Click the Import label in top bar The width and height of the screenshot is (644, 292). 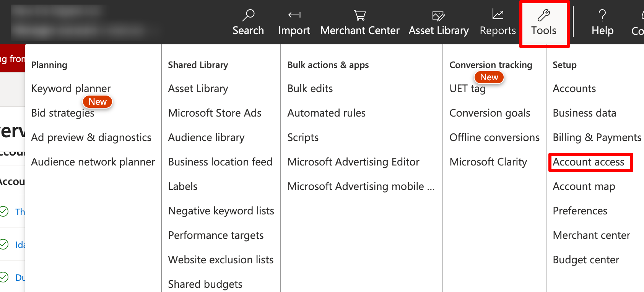point(294,31)
